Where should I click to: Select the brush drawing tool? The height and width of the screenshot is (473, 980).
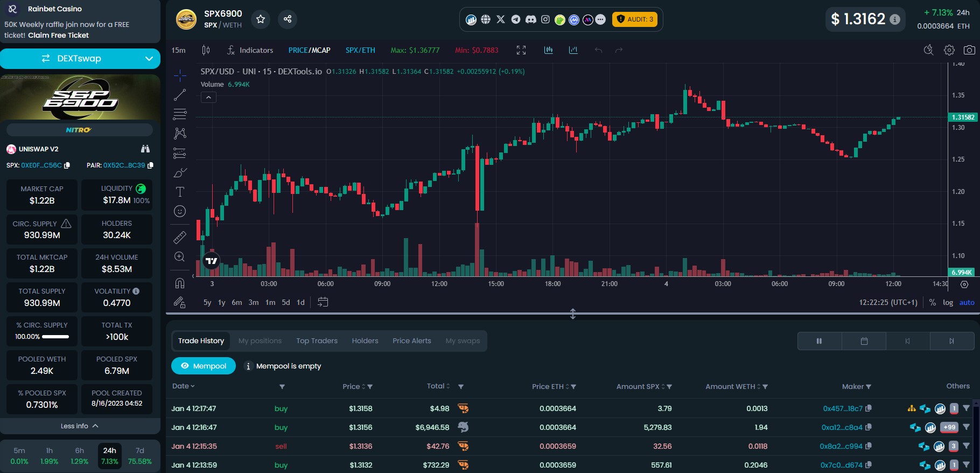pos(180,172)
